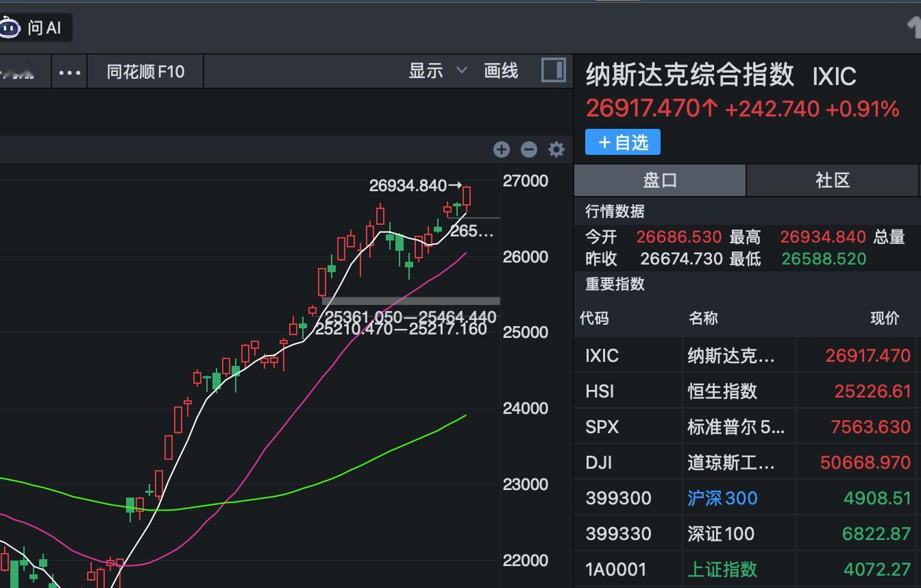Image resolution: width=921 pixels, height=588 pixels.
Task: Open the 同花顺F10 tab
Action: pyautogui.click(x=145, y=72)
